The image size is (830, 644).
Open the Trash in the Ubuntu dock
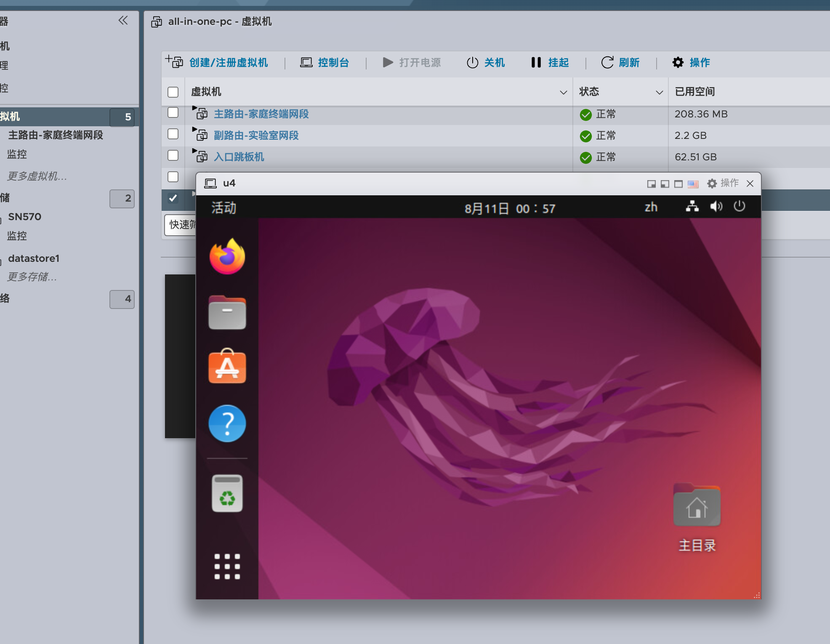227,493
